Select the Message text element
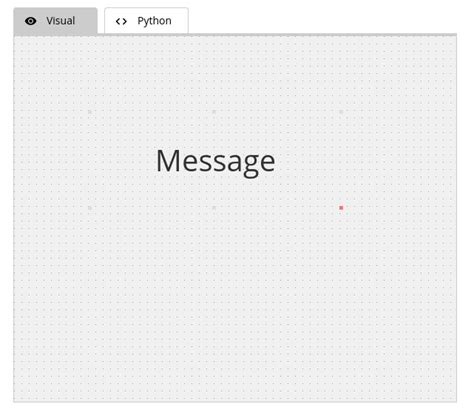Screen dimensions: 474x415 tap(216, 162)
